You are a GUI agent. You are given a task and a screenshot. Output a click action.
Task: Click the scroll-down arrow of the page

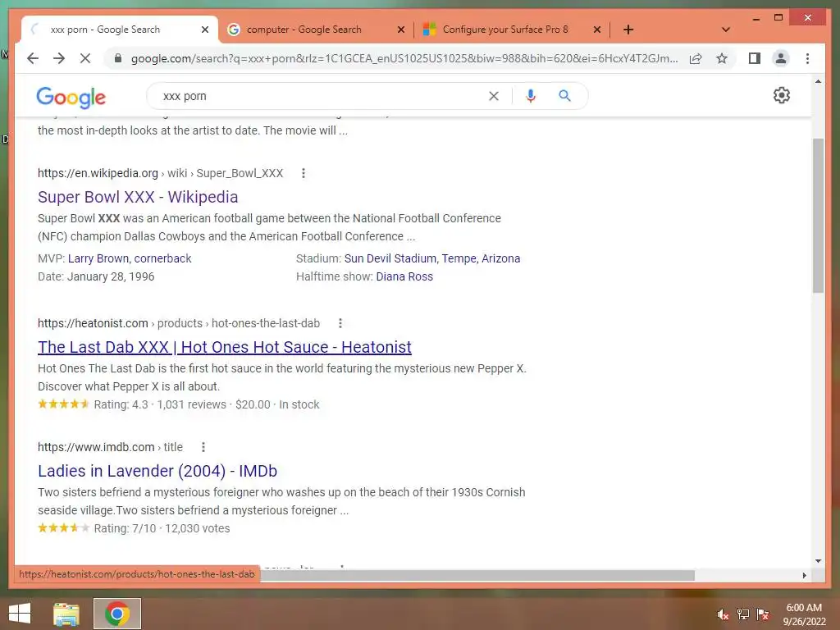pyautogui.click(x=818, y=561)
